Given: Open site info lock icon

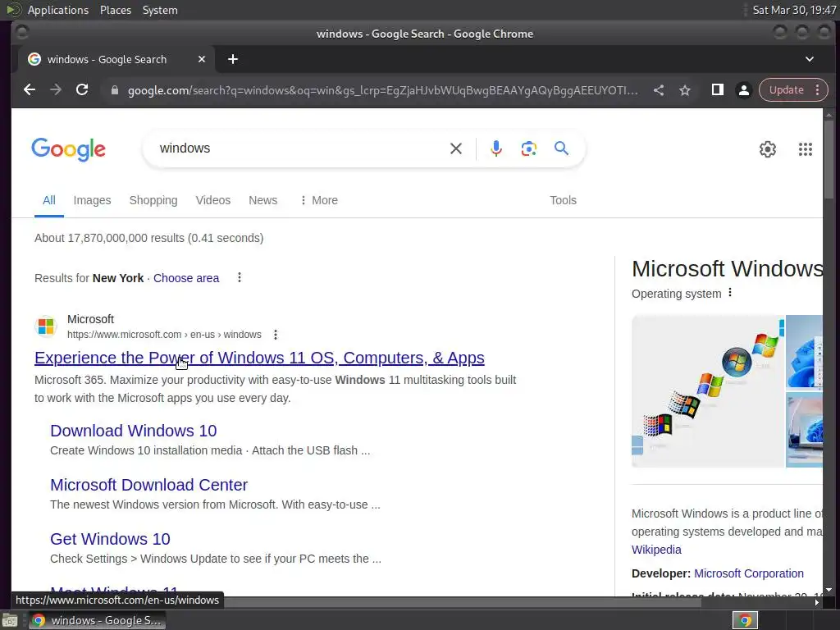Looking at the screenshot, I should coord(114,90).
